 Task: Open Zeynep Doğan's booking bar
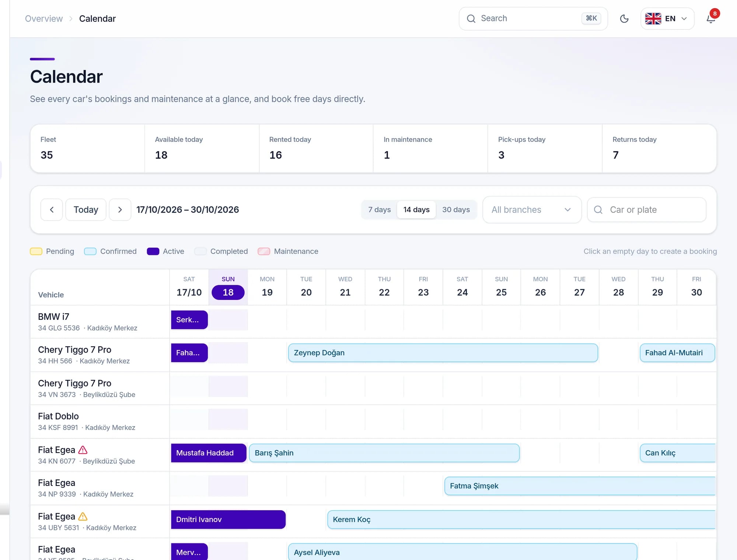[443, 353]
